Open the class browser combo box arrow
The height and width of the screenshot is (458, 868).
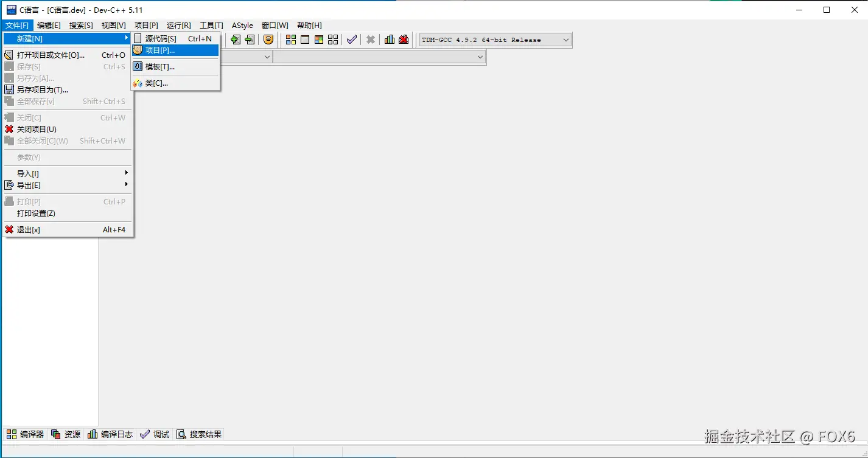pyautogui.click(x=267, y=57)
